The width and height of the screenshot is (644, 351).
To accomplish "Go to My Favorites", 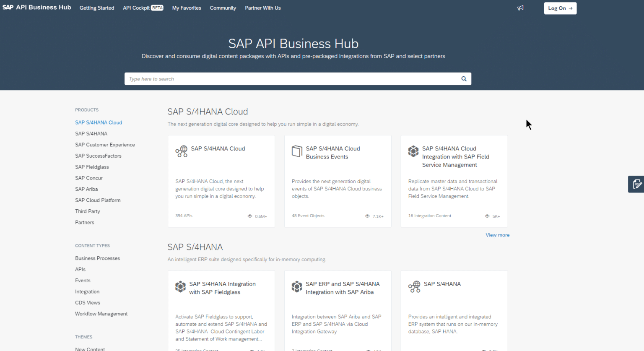I will 187,8.
